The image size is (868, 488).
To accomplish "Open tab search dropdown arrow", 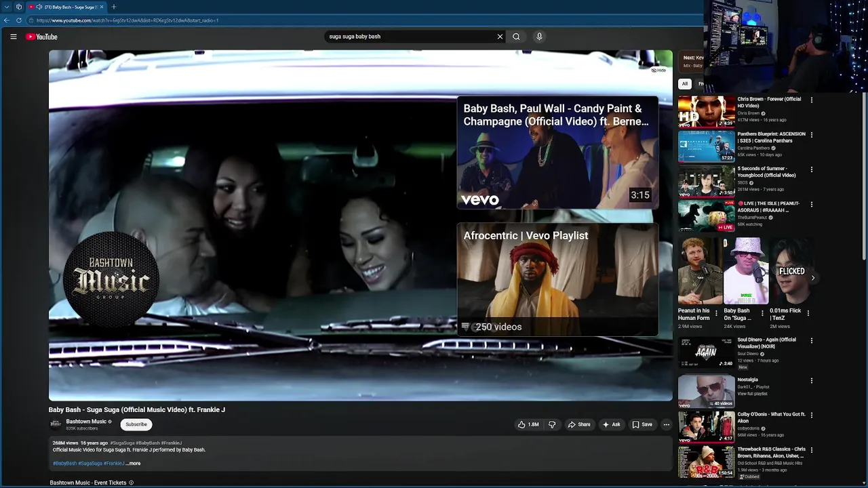I will click(x=6, y=7).
